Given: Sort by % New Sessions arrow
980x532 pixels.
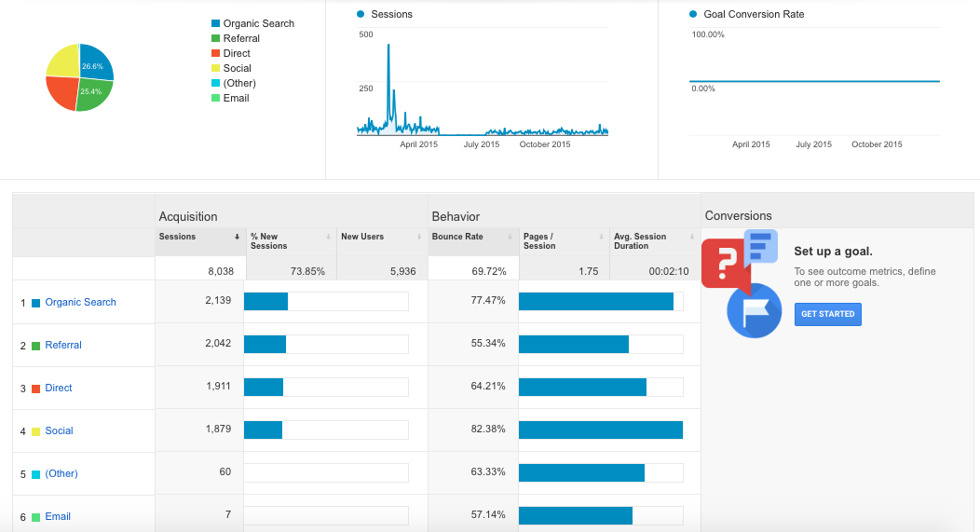Looking at the screenshot, I should (328, 237).
